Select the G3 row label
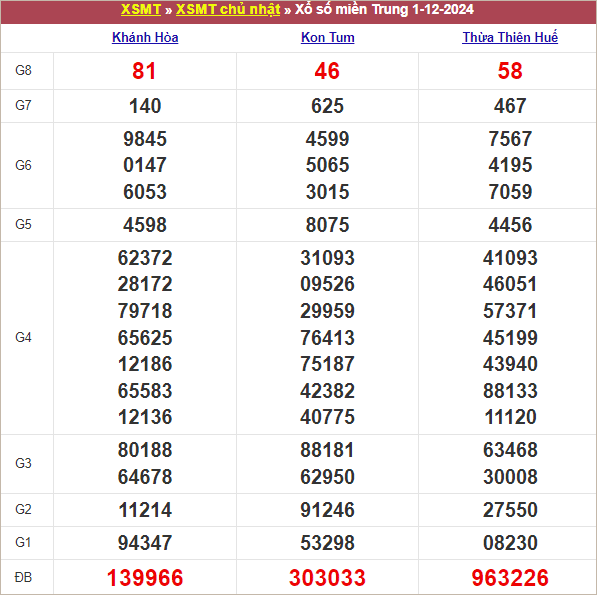 (x=23, y=463)
